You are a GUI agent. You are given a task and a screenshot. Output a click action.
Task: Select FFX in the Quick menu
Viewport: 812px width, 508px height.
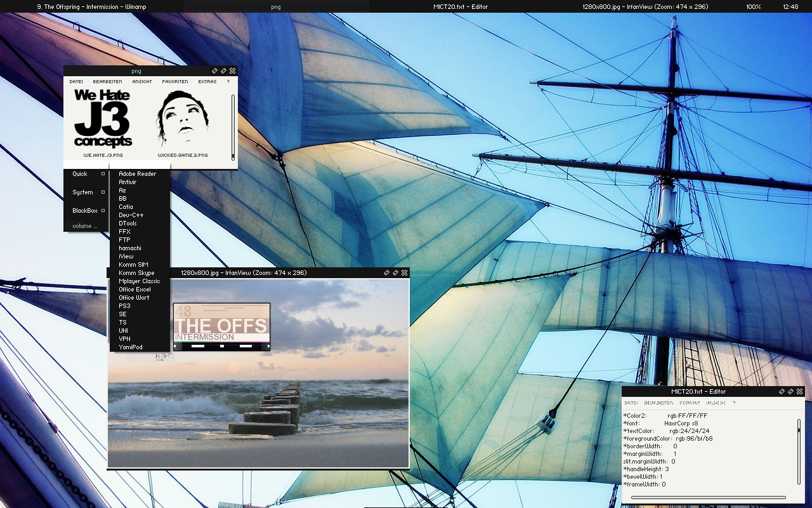[x=140, y=232]
